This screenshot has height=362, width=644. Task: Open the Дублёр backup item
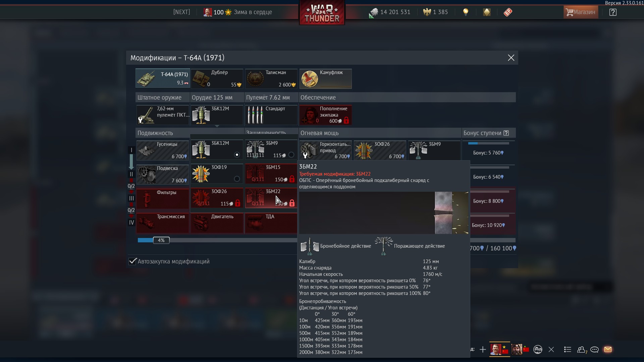pyautogui.click(x=217, y=78)
